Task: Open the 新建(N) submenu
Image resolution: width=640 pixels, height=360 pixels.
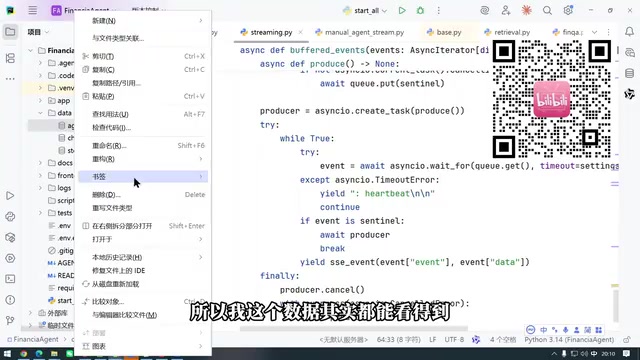Action: (143, 21)
